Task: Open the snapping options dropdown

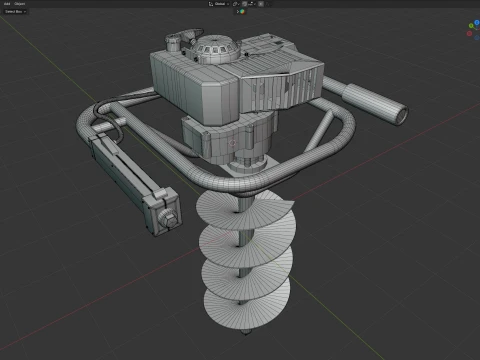Action: (252, 4)
